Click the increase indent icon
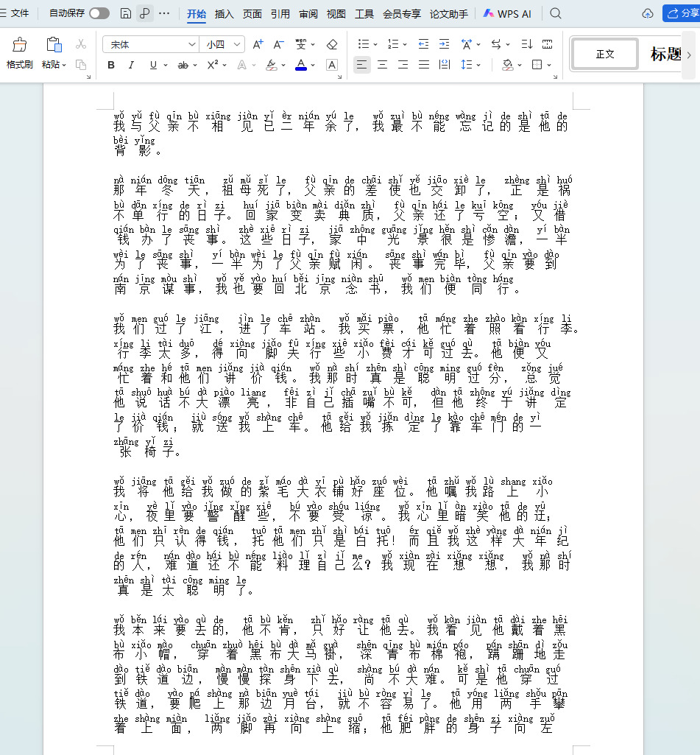700x755 pixels. 444,44
